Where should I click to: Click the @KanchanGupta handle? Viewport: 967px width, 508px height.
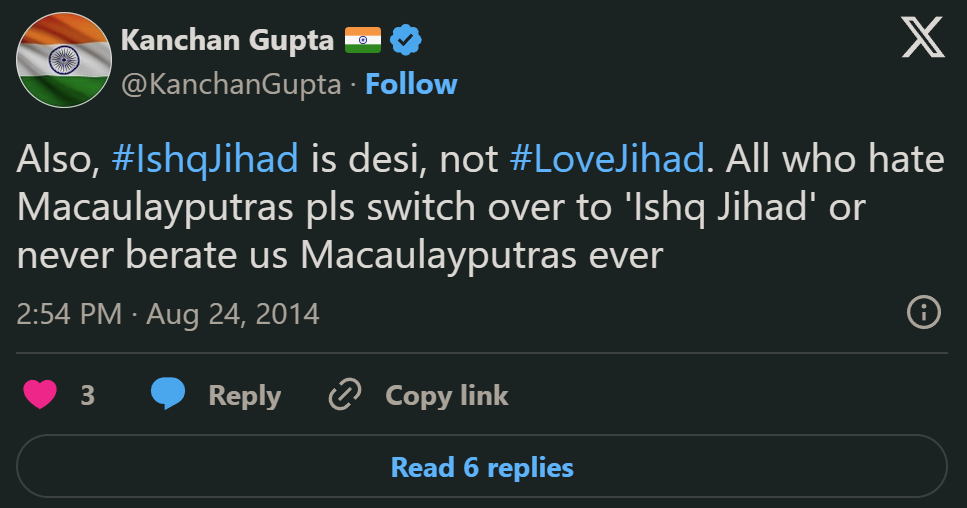tap(231, 84)
